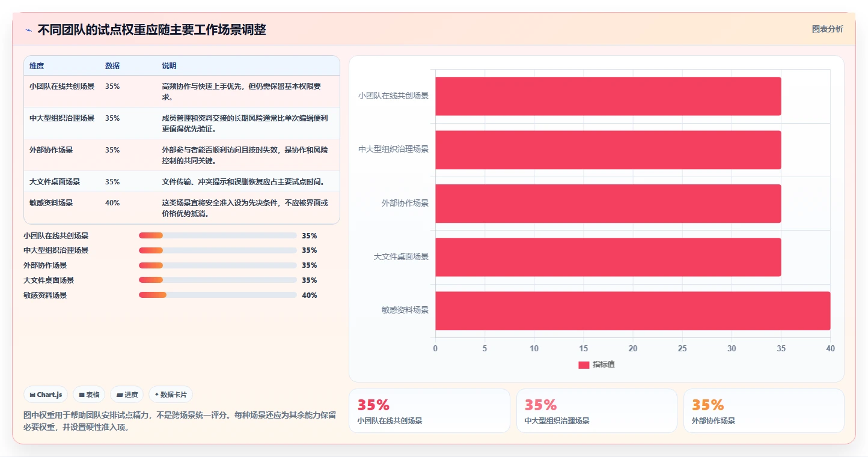Toggle the 指标值 legend swatch
This screenshot has height=457, width=868.
(x=584, y=365)
